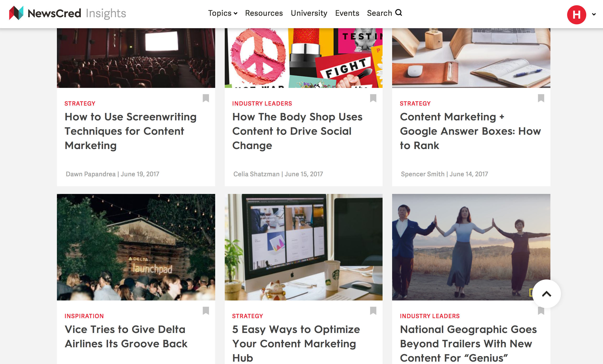Click INDUSTRY LEADERS tag on Body Shop article
Screen dimensions: 603x364
point(262,103)
